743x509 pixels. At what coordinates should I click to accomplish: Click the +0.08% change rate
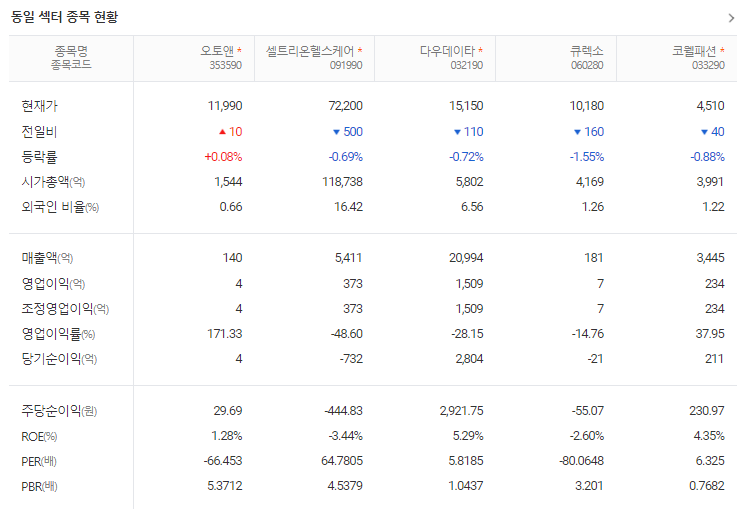223,157
